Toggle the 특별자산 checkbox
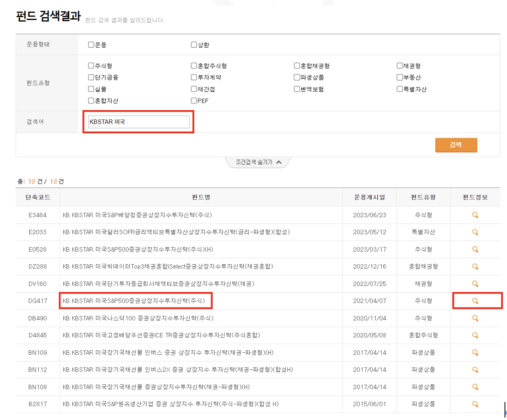 pyautogui.click(x=400, y=88)
